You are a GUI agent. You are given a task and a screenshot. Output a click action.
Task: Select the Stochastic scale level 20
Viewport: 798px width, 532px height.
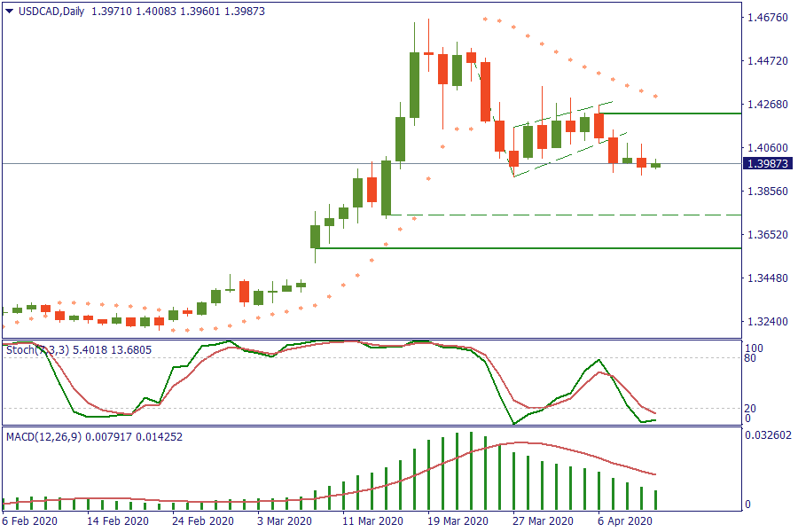point(750,408)
